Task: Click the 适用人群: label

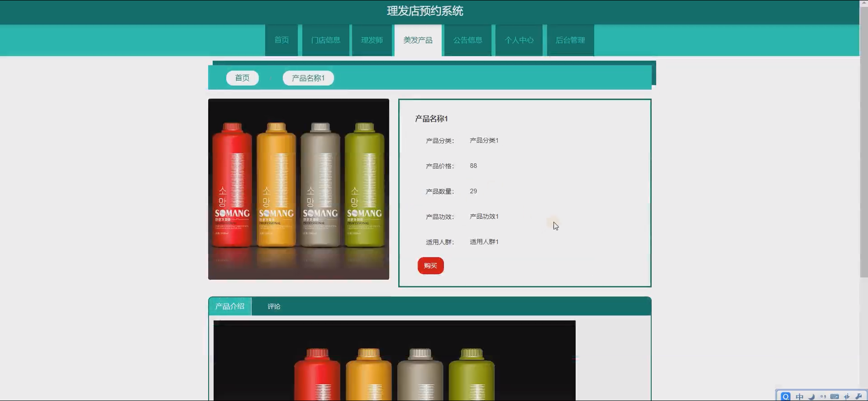Action: pyautogui.click(x=440, y=242)
